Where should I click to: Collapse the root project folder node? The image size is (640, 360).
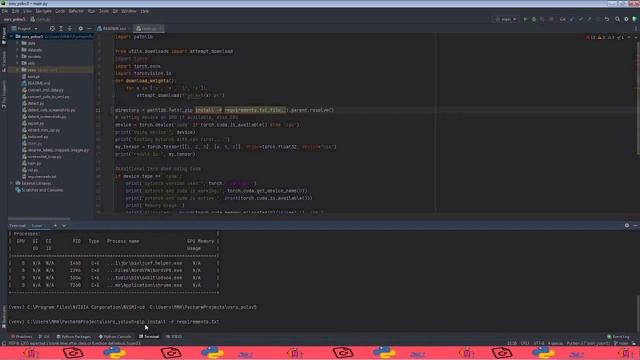pyautogui.click(x=11, y=36)
